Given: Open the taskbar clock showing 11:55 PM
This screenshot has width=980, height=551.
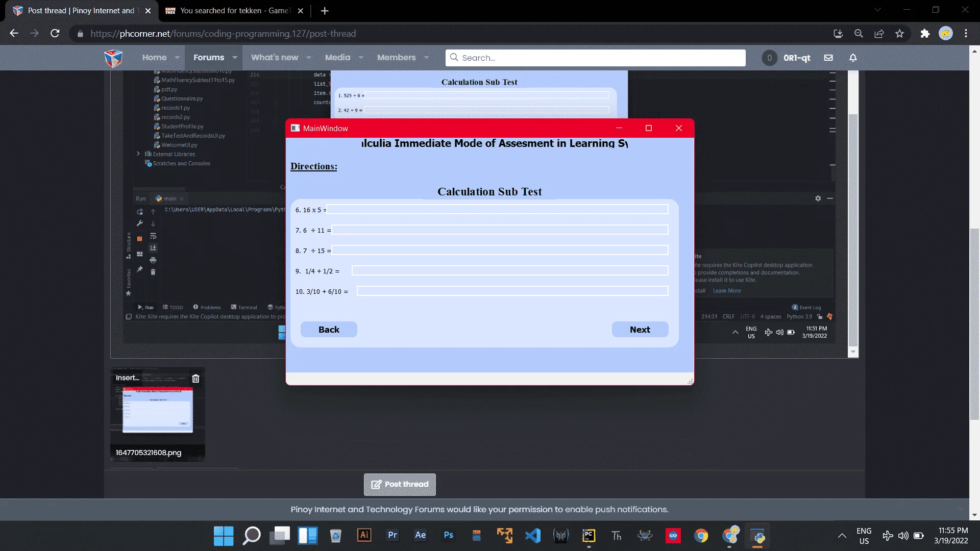Looking at the screenshot, I should tap(951, 536).
